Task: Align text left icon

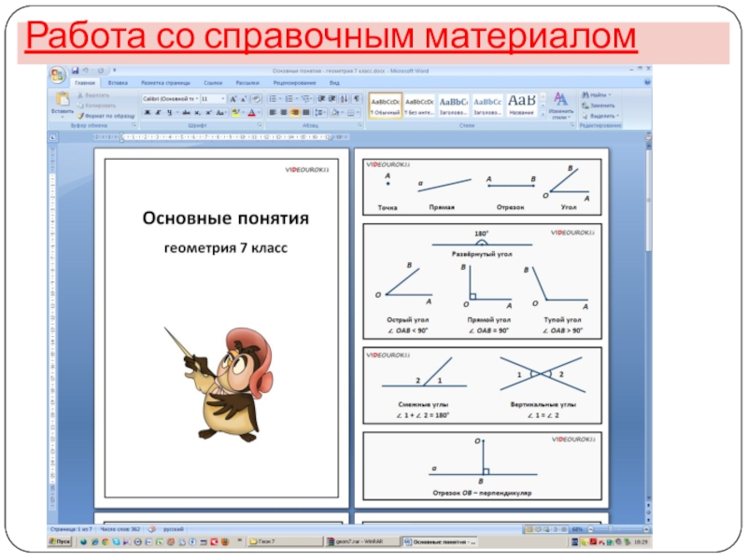Action: pyautogui.click(x=273, y=113)
